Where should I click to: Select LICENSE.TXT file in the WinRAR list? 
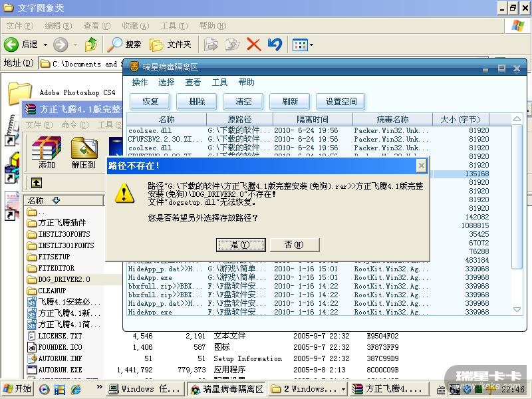coord(55,336)
